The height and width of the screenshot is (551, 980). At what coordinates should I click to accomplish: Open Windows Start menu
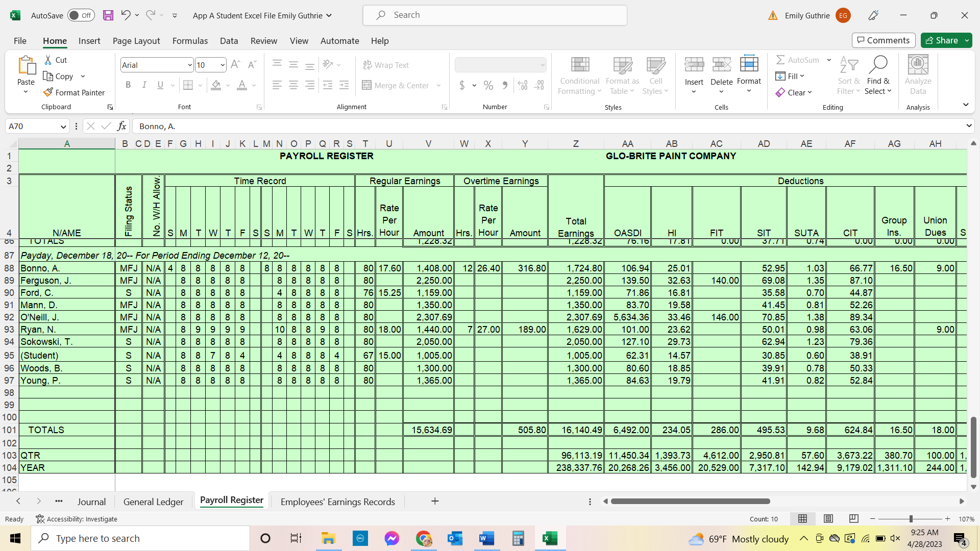[x=15, y=538]
